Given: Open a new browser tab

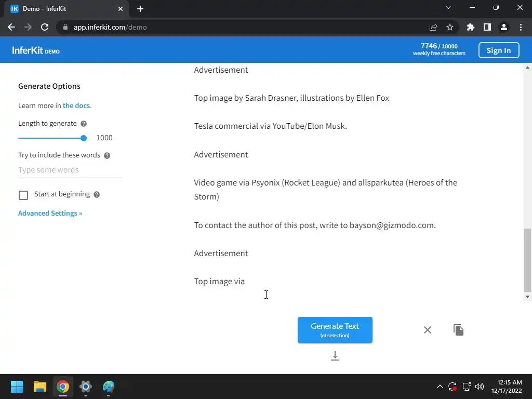Looking at the screenshot, I should [x=140, y=9].
